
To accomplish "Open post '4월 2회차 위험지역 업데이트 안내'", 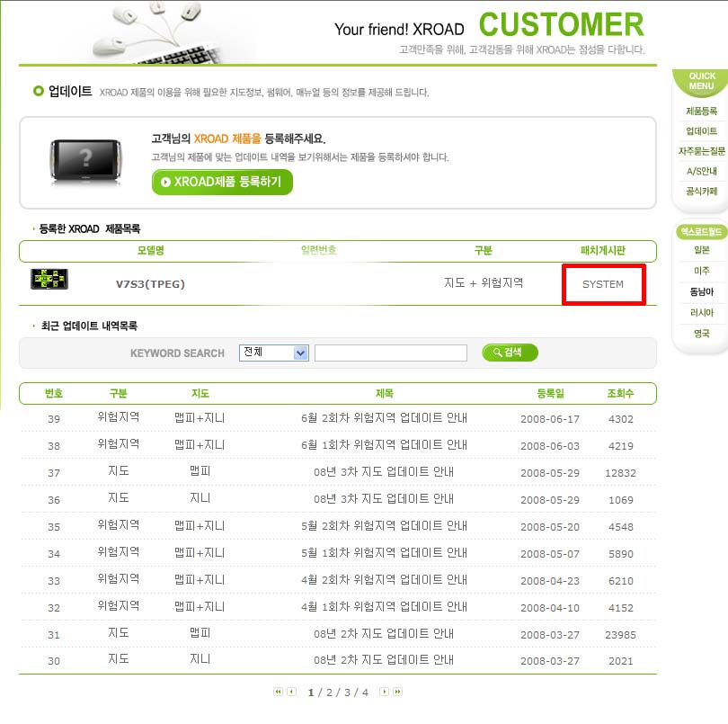I will pyautogui.click(x=384, y=579).
